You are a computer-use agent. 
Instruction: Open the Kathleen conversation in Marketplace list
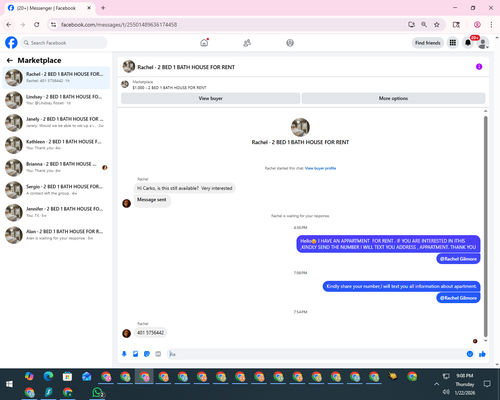(x=56, y=145)
